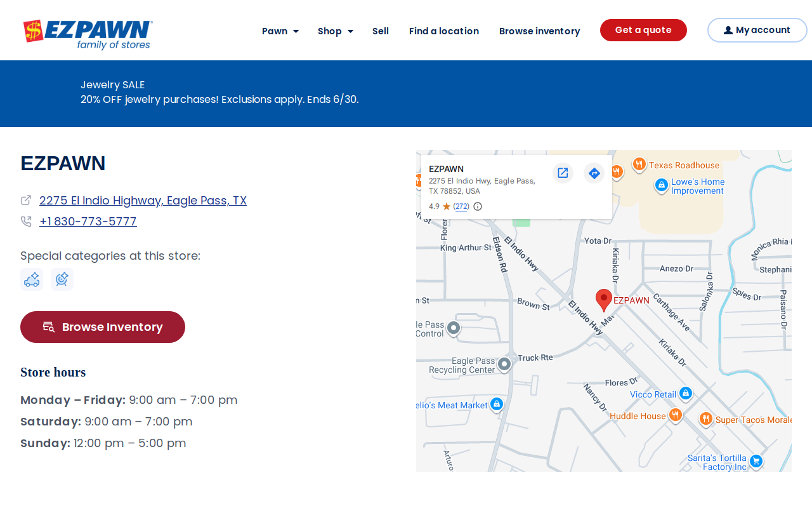This screenshot has width=812, height=508.
Task: Select the Eagle Pass Control grey marker
Action: (453, 328)
